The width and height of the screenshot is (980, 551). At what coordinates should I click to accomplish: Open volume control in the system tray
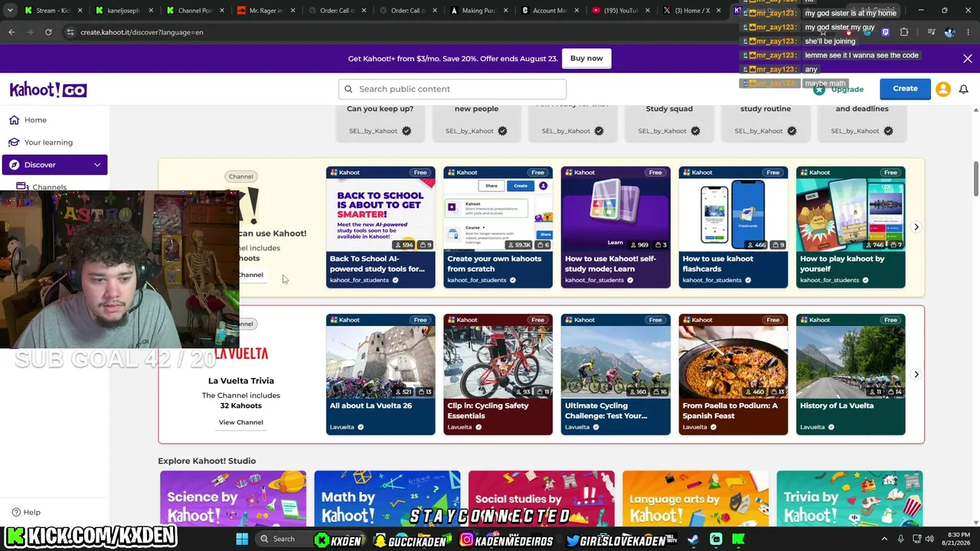point(931,539)
